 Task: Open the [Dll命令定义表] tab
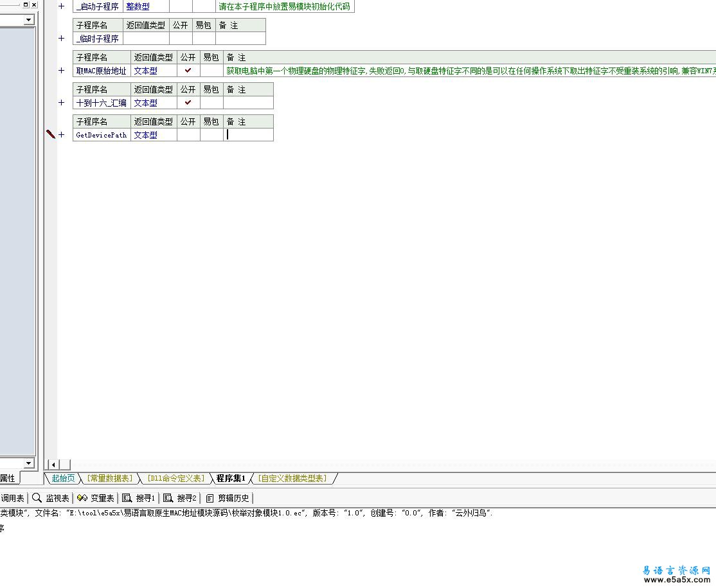coord(176,478)
